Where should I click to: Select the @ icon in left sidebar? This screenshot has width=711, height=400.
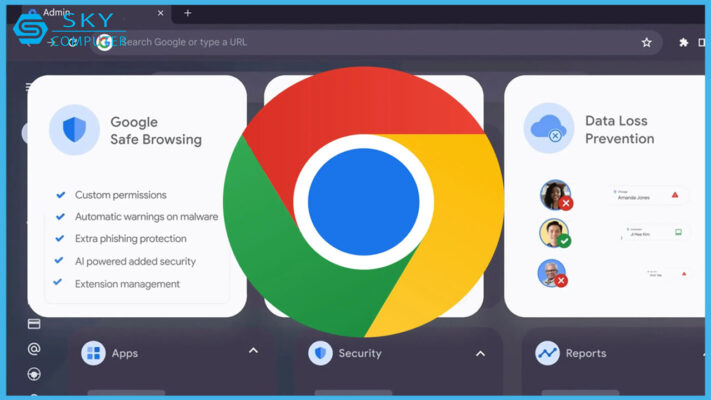pyautogui.click(x=34, y=349)
